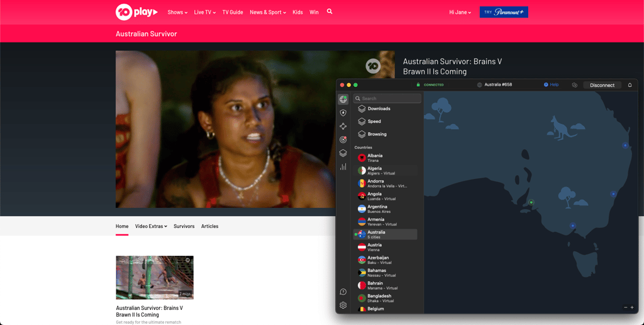
Task: Zoom in the map with plus button
Action: tap(632, 307)
